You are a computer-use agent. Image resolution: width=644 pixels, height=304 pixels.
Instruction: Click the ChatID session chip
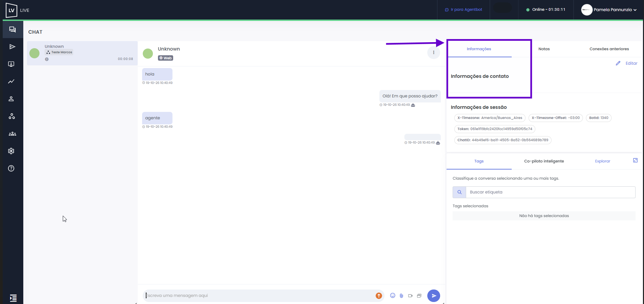click(x=503, y=140)
